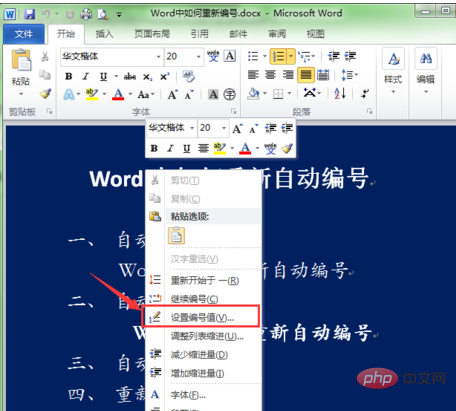This screenshot has width=456, height=411.
Task: Click Shrink Font button in ribbon
Action: [x=189, y=95]
